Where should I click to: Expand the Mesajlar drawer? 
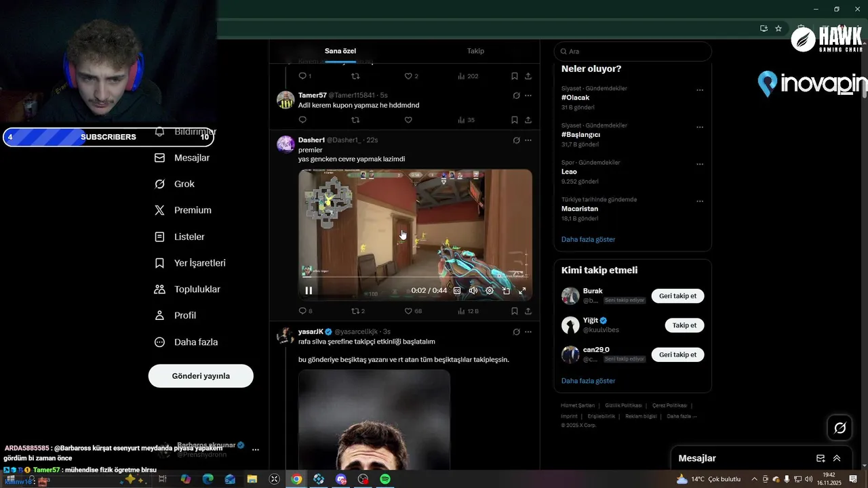pos(837,458)
